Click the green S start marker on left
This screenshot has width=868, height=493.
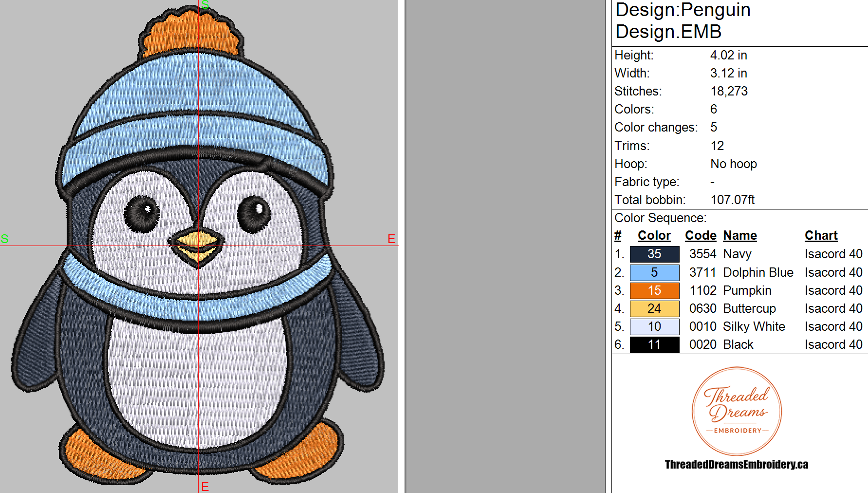tap(4, 239)
